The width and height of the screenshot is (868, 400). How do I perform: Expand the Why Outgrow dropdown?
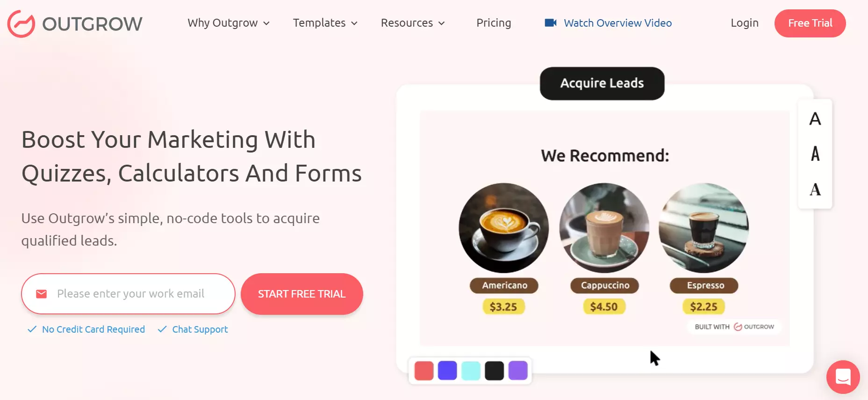click(229, 23)
